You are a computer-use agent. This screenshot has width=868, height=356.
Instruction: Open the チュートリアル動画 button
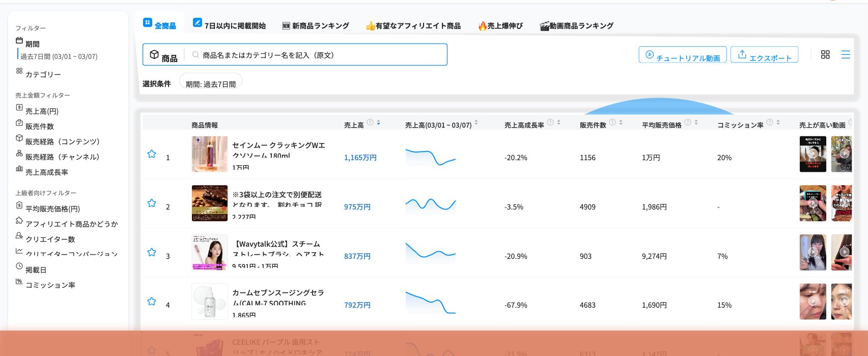point(682,55)
